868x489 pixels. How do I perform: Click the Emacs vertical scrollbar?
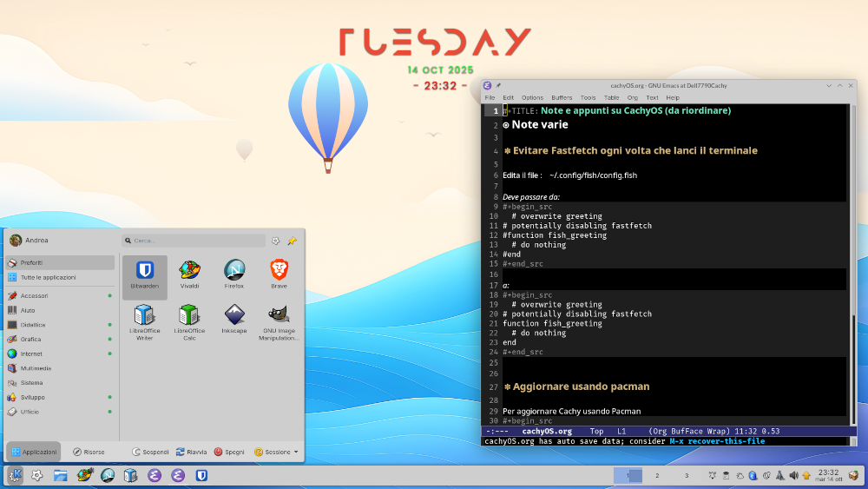coord(855,365)
